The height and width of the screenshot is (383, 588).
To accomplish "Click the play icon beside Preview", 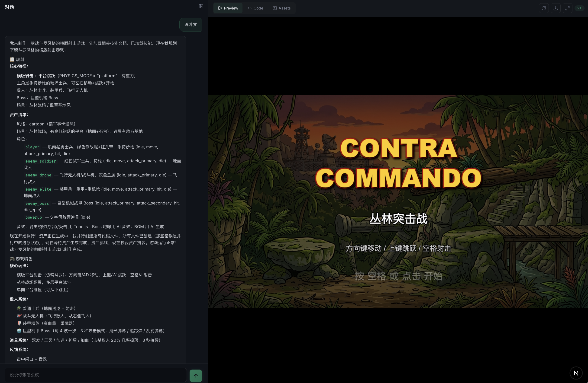I will 220,8.
